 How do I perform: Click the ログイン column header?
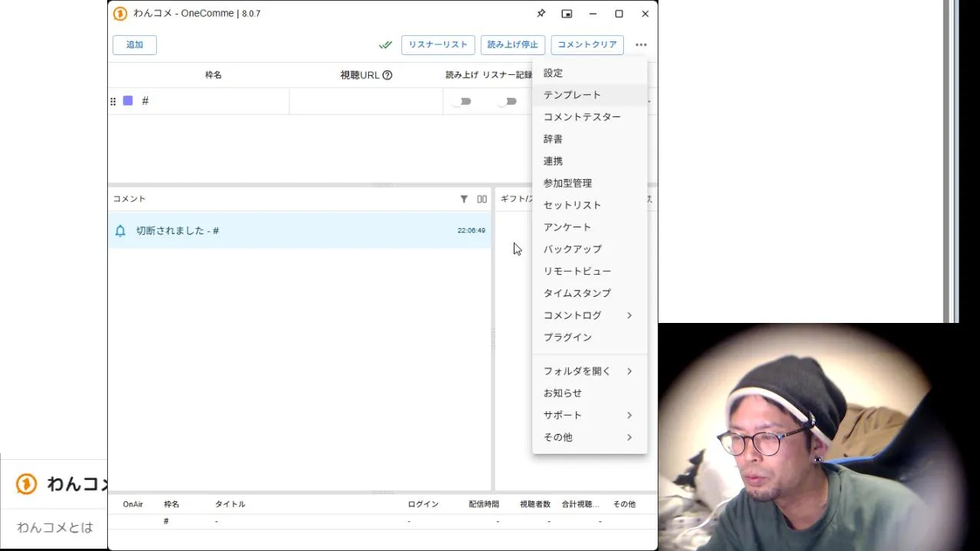click(423, 504)
